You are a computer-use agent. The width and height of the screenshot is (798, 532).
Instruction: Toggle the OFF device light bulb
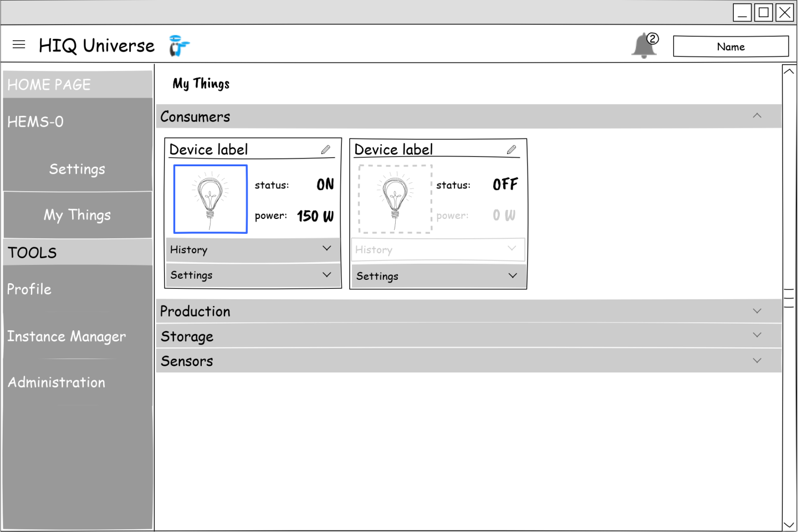pyautogui.click(x=395, y=199)
